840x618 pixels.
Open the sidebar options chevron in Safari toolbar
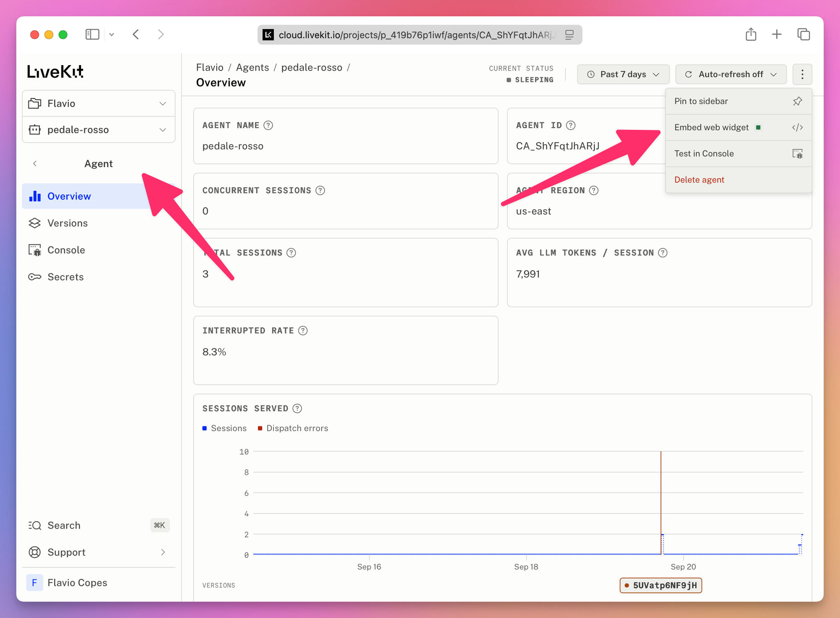pos(112,34)
